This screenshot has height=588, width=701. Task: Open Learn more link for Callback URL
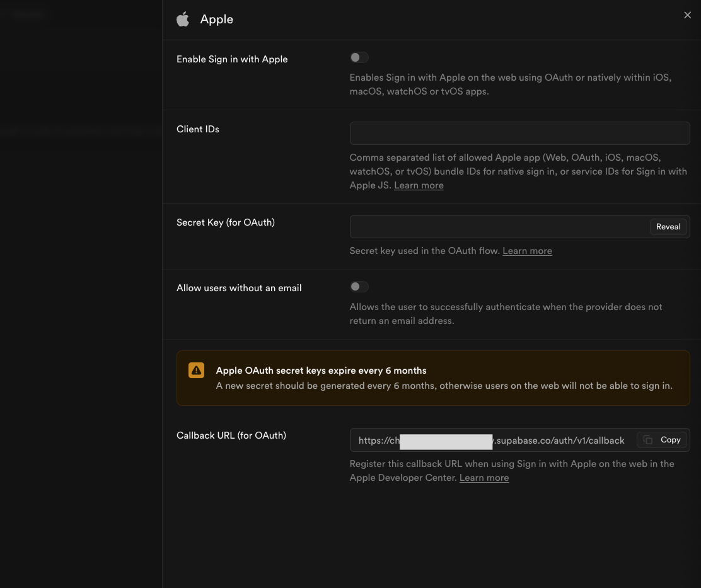[x=484, y=478]
